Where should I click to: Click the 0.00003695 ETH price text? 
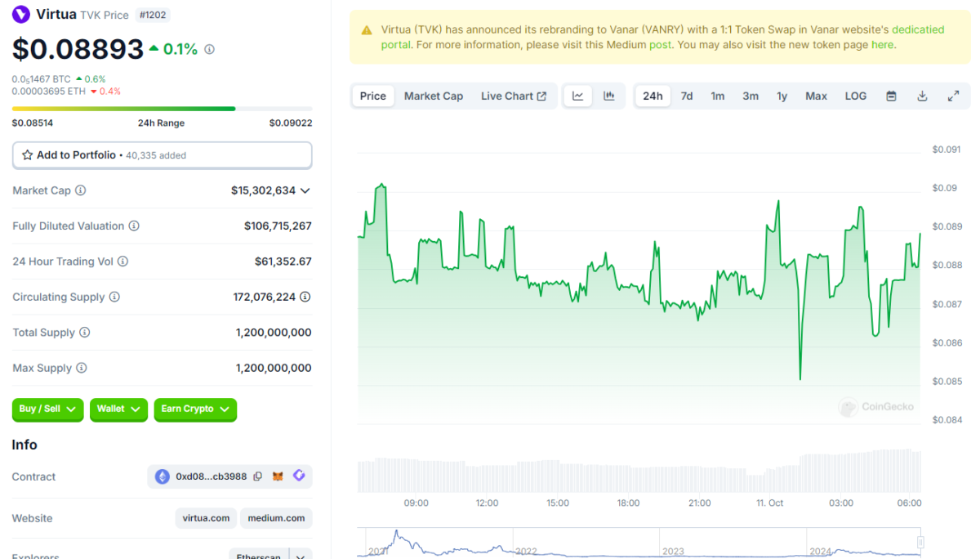click(49, 91)
